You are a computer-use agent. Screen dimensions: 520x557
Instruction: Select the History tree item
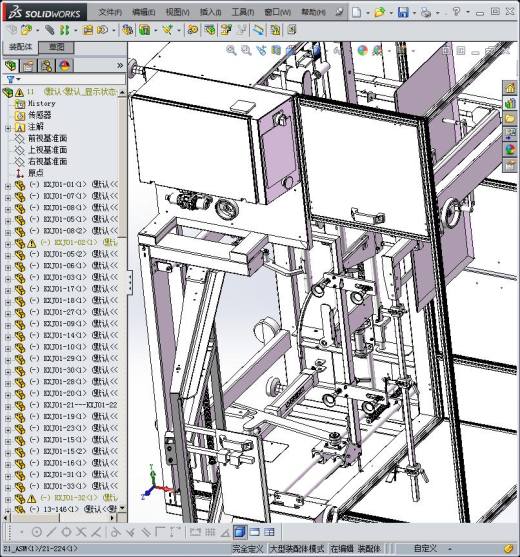(x=42, y=103)
